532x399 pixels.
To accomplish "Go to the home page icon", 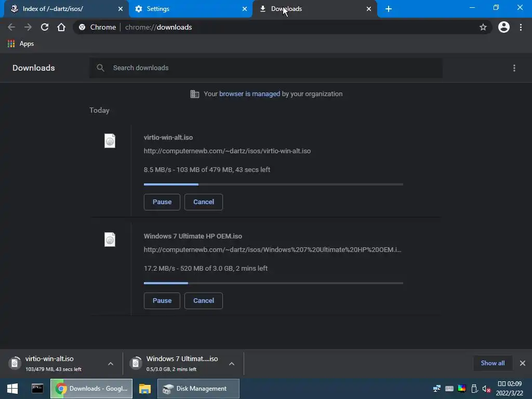I will point(61,27).
